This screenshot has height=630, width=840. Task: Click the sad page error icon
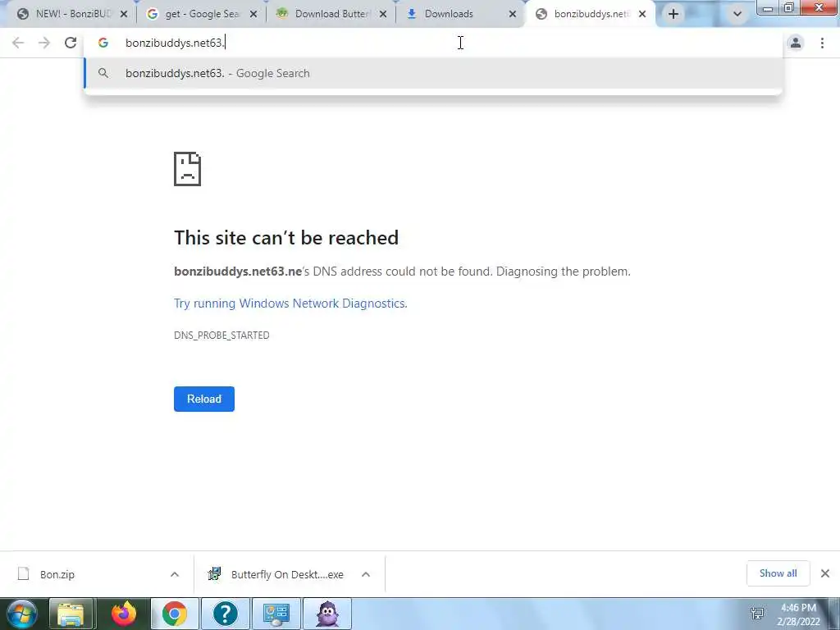click(187, 169)
